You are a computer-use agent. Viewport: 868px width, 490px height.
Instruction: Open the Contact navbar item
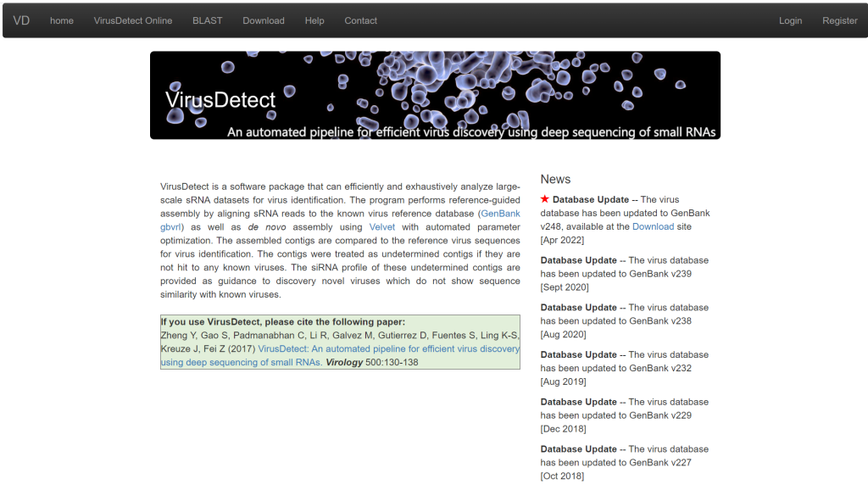pos(361,20)
